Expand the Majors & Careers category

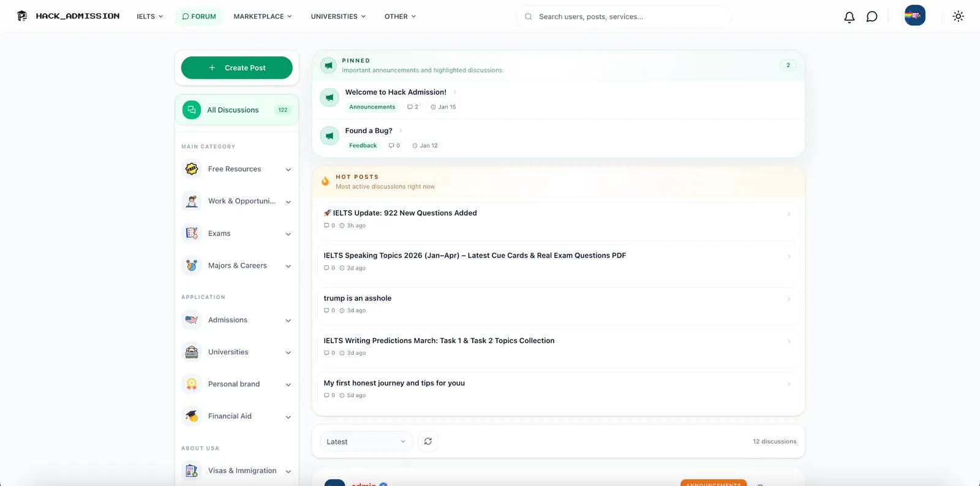288,266
